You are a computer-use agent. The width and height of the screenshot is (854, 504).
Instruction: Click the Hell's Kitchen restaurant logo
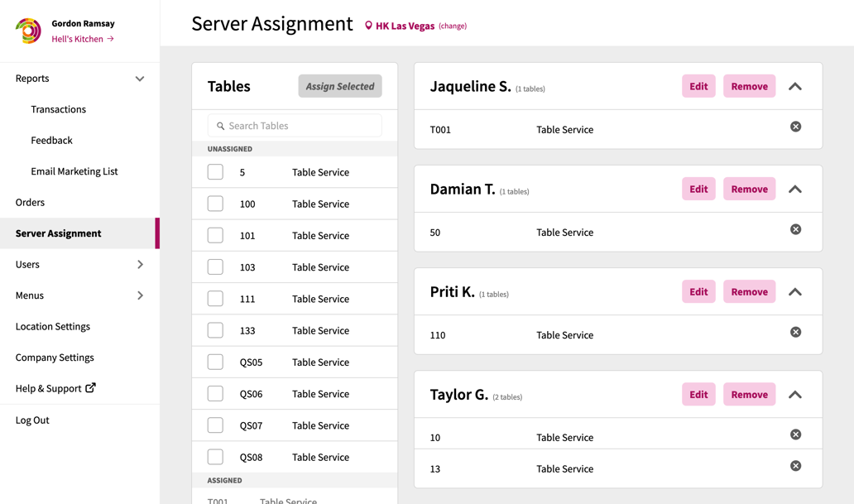tap(27, 31)
